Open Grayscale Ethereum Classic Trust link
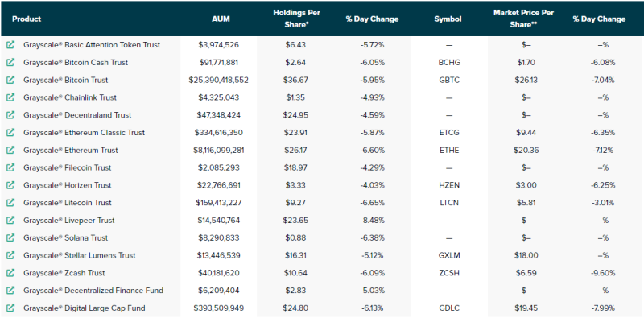Screen dimensions: 644x318 pos(85,133)
